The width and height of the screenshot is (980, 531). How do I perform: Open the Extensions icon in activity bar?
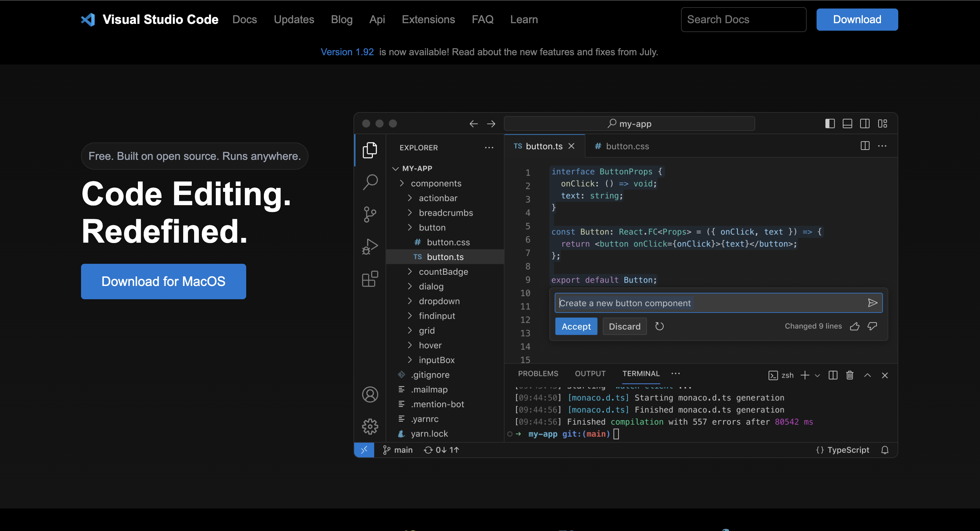pos(369,279)
